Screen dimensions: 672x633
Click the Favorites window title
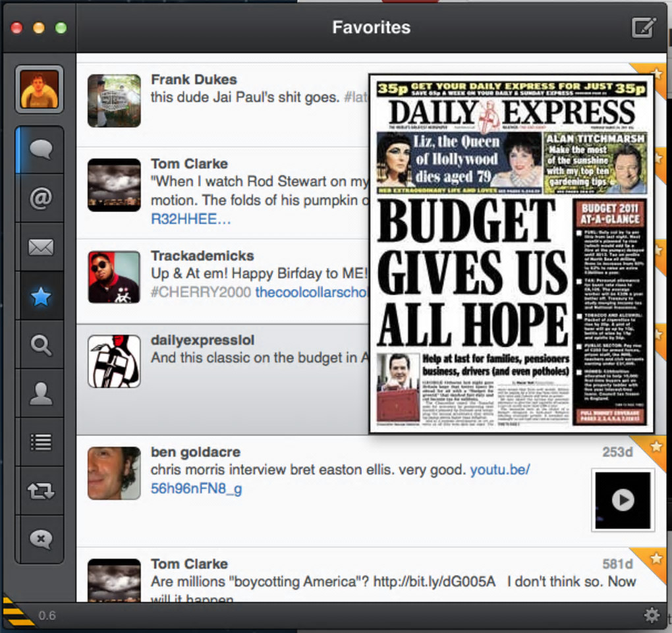[371, 28]
